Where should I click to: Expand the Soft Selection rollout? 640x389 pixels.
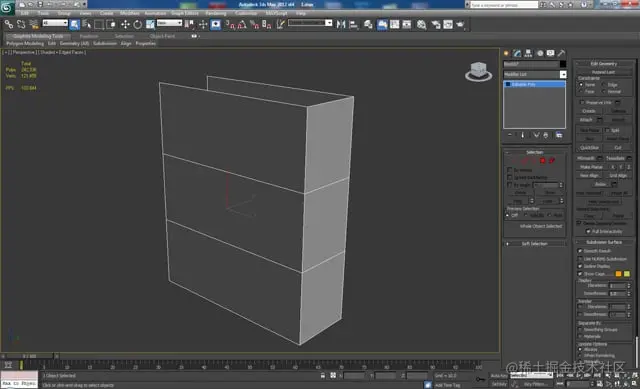(x=534, y=244)
